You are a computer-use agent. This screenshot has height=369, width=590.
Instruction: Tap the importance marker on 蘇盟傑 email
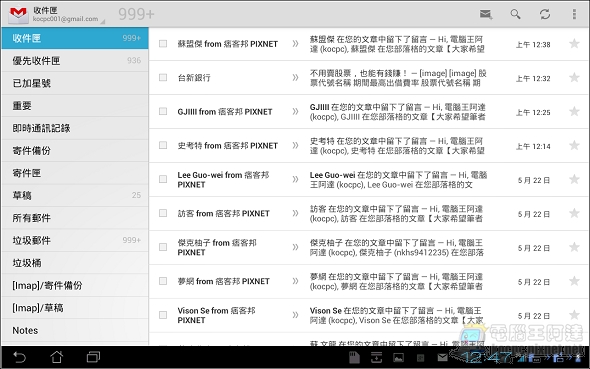coord(295,44)
